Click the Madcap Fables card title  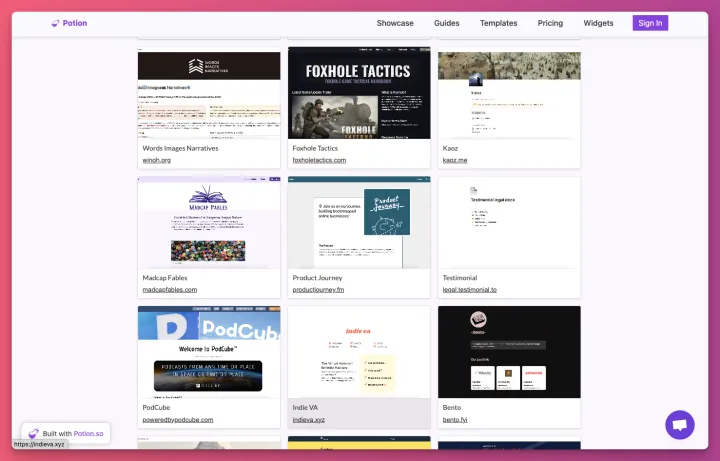point(164,278)
